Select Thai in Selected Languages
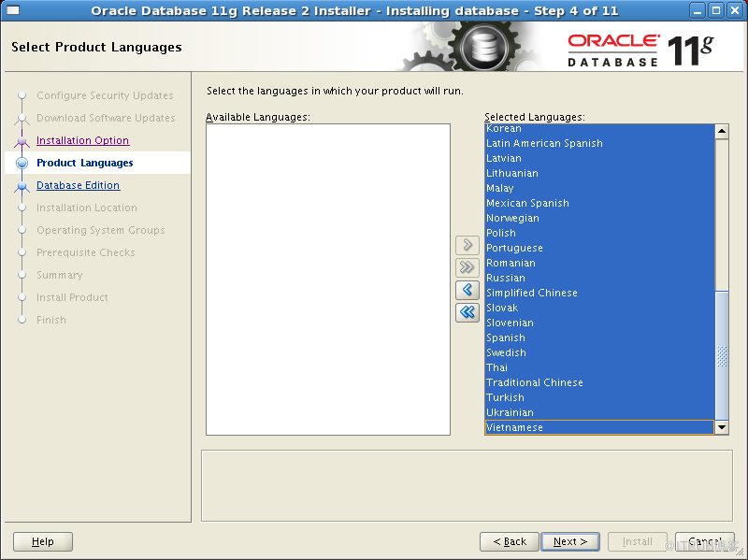Image resolution: width=748 pixels, height=560 pixels. (x=599, y=367)
